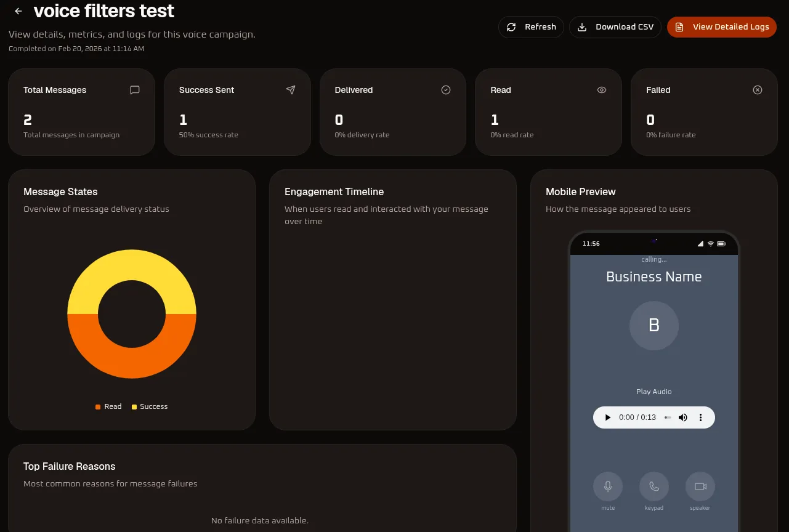Viewport: 789px width, 532px height.
Task: Click 'Completed on Feb 20, 2026 at 11:14 AM'
Action: [x=76, y=48]
